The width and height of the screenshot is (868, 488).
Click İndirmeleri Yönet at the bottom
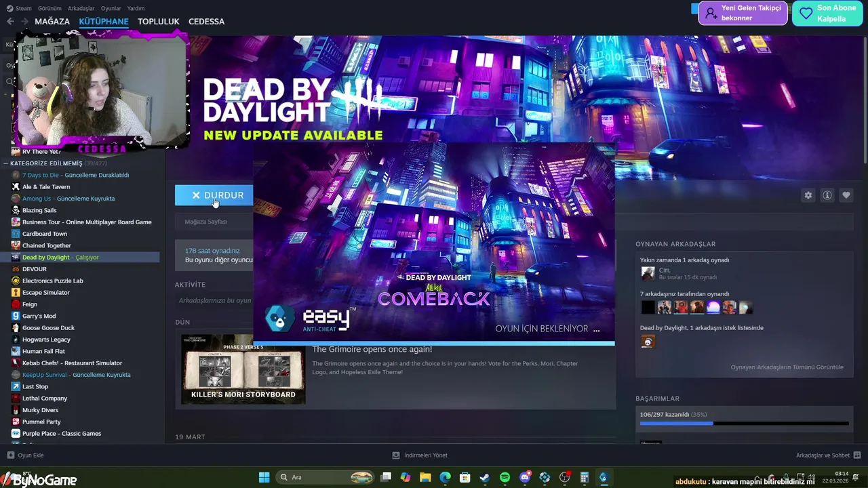click(x=426, y=455)
